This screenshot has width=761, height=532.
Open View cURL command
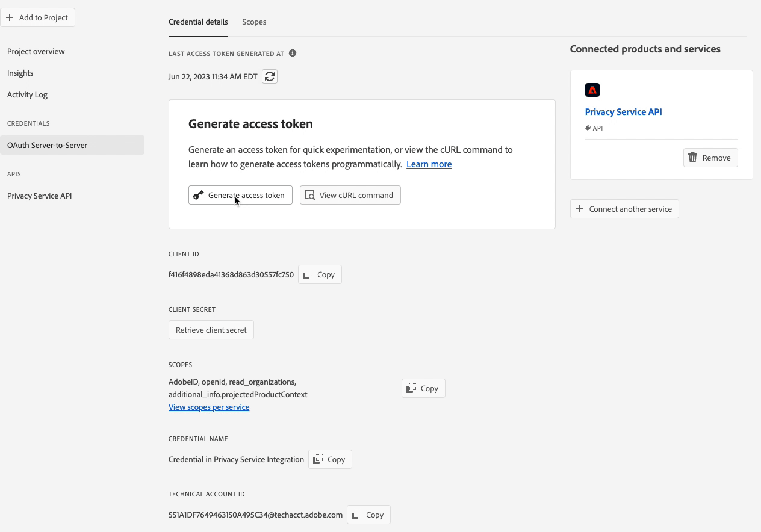[x=350, y=195]
